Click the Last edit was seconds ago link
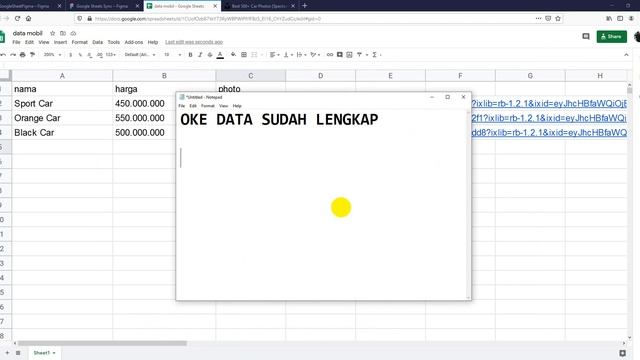 click(x=194, y=42)
